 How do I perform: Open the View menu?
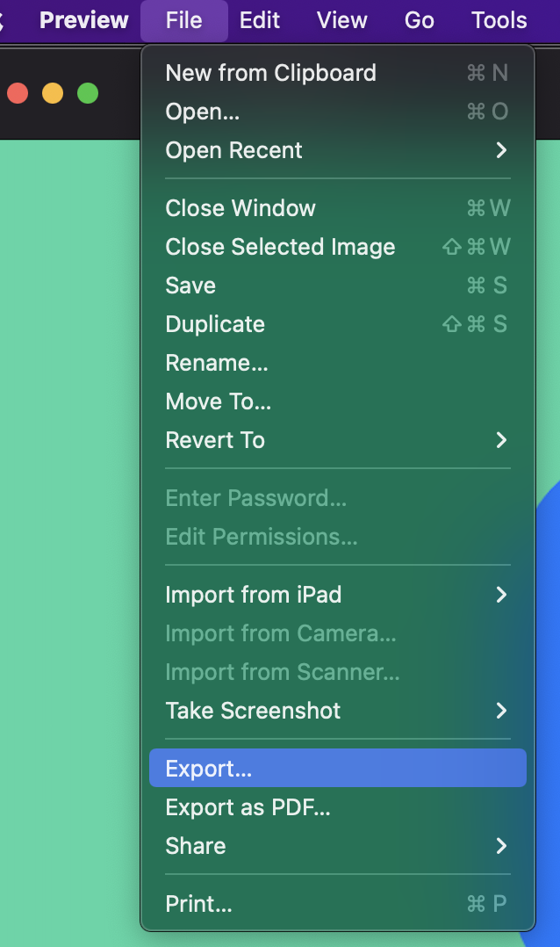pos(341,20)
